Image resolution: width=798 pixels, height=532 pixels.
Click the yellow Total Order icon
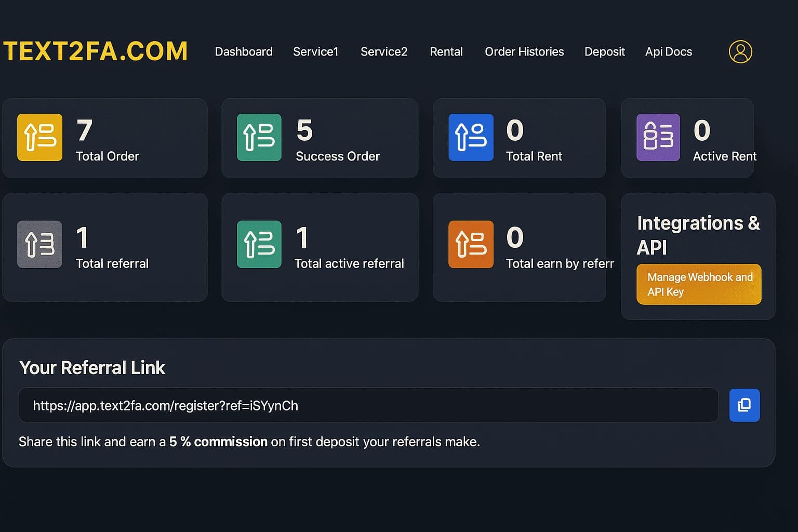[x=39, y=137]
